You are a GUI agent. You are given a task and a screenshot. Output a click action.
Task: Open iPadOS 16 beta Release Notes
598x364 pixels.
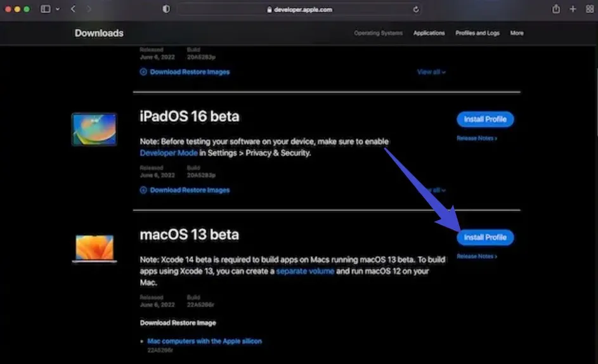pos(477,138)
